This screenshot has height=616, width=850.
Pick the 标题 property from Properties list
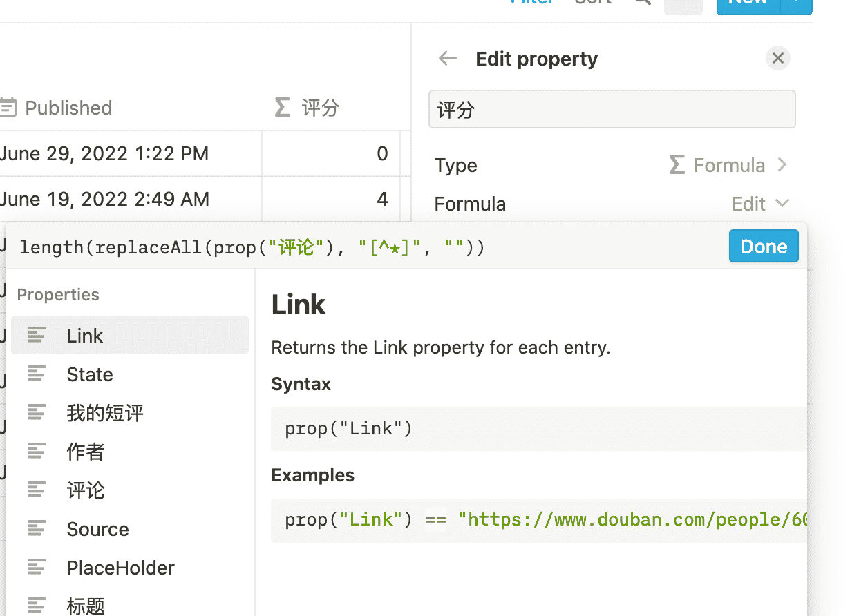coord(86,606)
